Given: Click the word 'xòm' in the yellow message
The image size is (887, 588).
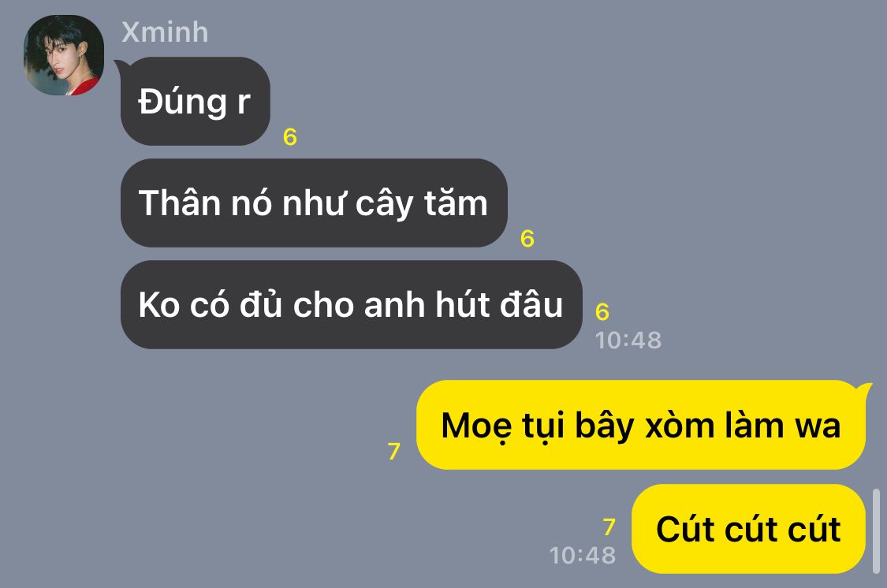Looking at the screenshot, I should tap(680, 425).
